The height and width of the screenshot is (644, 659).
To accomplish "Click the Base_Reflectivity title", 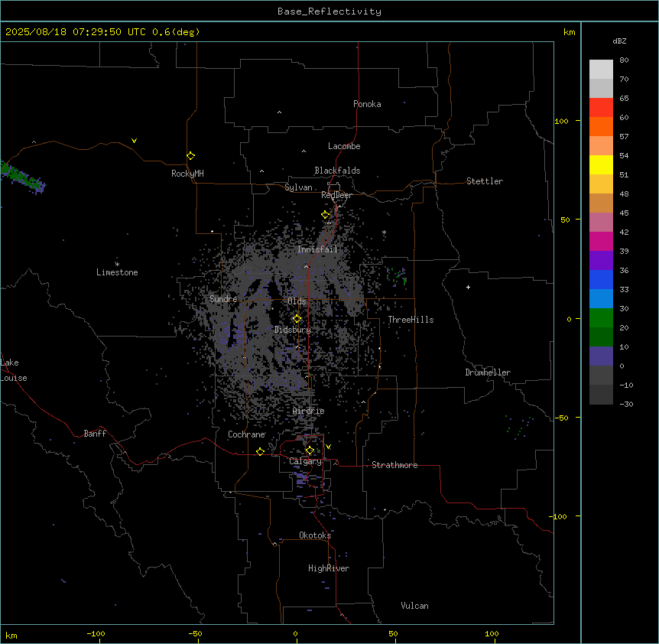I will (329, 11).
